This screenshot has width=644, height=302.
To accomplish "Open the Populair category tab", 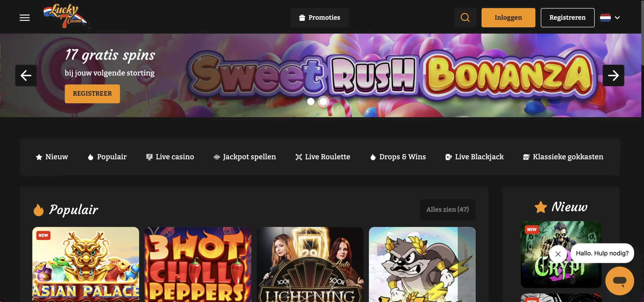I will (107, 157).
